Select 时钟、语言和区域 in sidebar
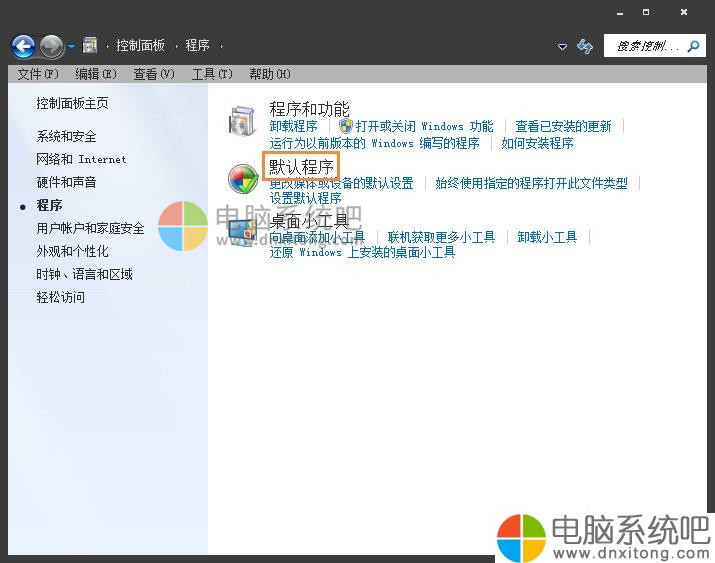The image size is (715, 563). [84, 274]
